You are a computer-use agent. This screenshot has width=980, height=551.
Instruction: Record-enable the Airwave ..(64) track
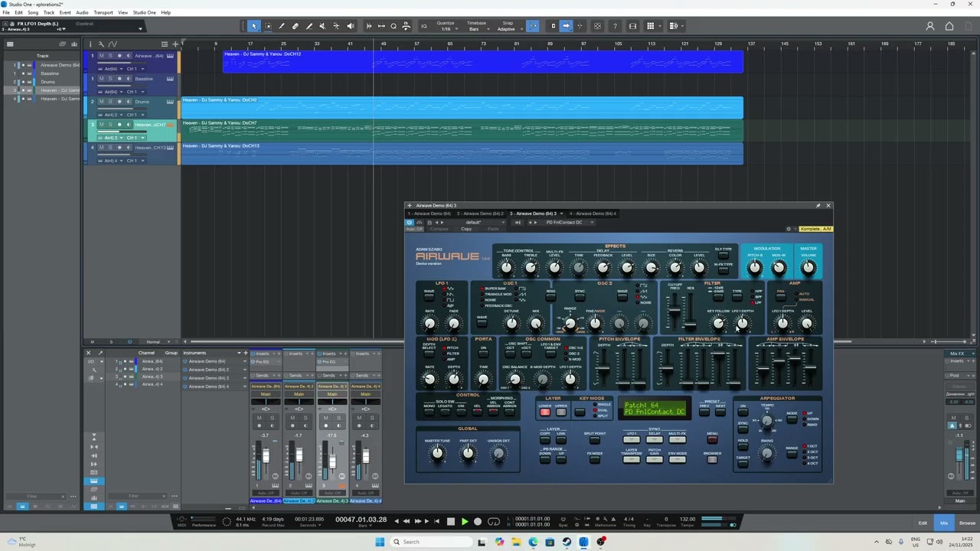[119, 56]
